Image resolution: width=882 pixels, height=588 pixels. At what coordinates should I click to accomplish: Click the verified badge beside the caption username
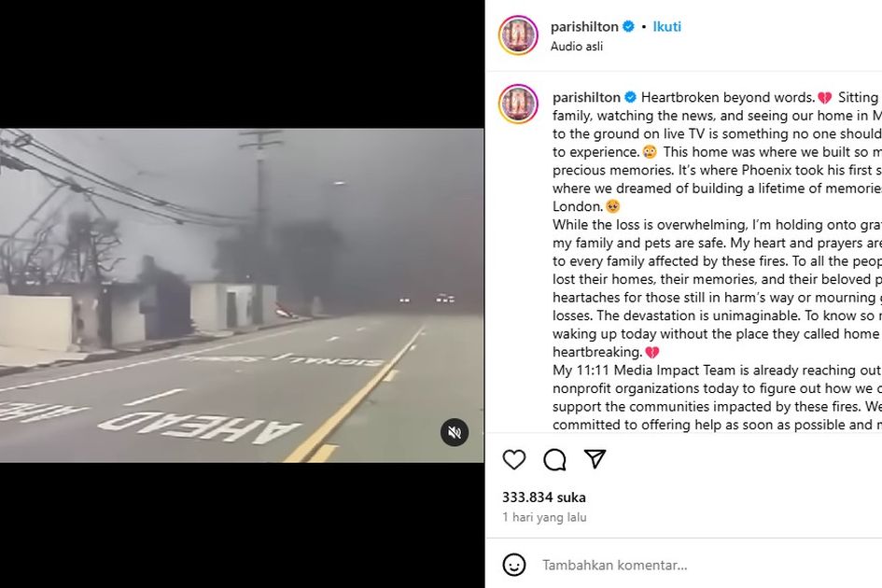(x=631, y=97)
